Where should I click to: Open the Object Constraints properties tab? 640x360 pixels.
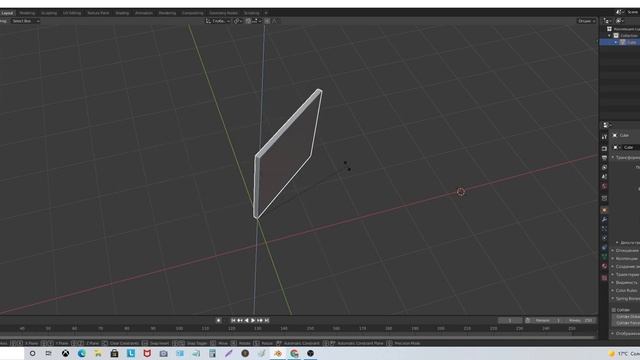pos(604,247)
